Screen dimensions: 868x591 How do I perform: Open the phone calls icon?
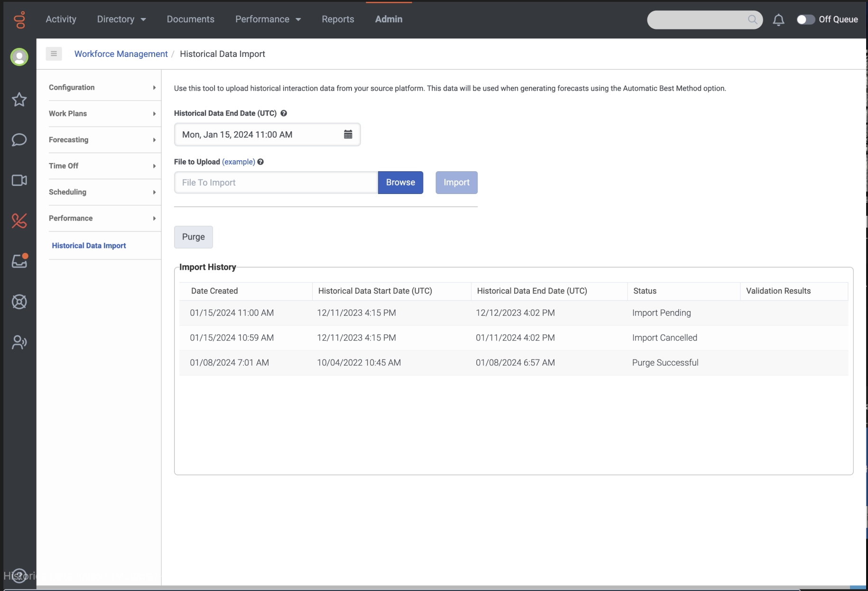[19, 221]
